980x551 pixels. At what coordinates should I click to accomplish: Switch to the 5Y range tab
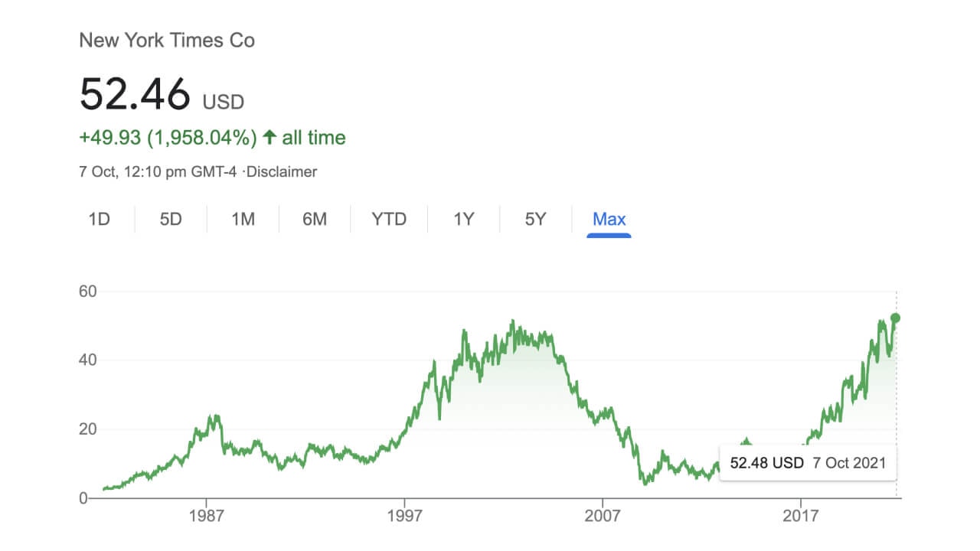pyautogui.click(x=535, y=220)
